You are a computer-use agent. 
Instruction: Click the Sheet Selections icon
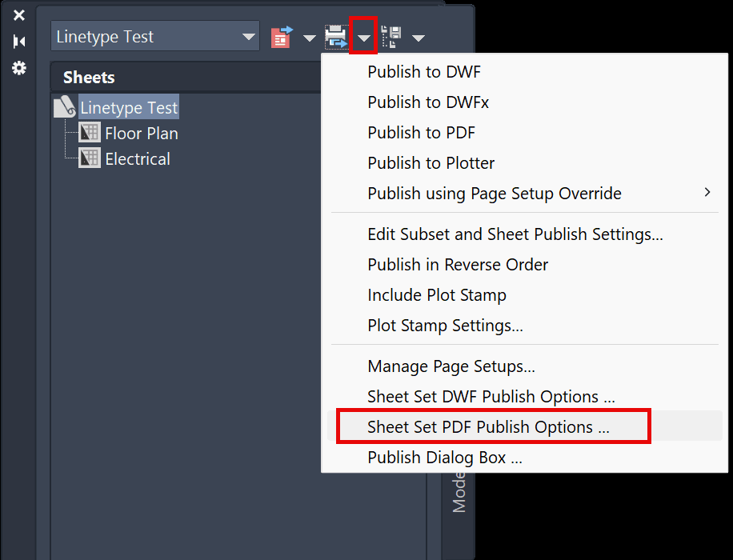tap(392, 37)
